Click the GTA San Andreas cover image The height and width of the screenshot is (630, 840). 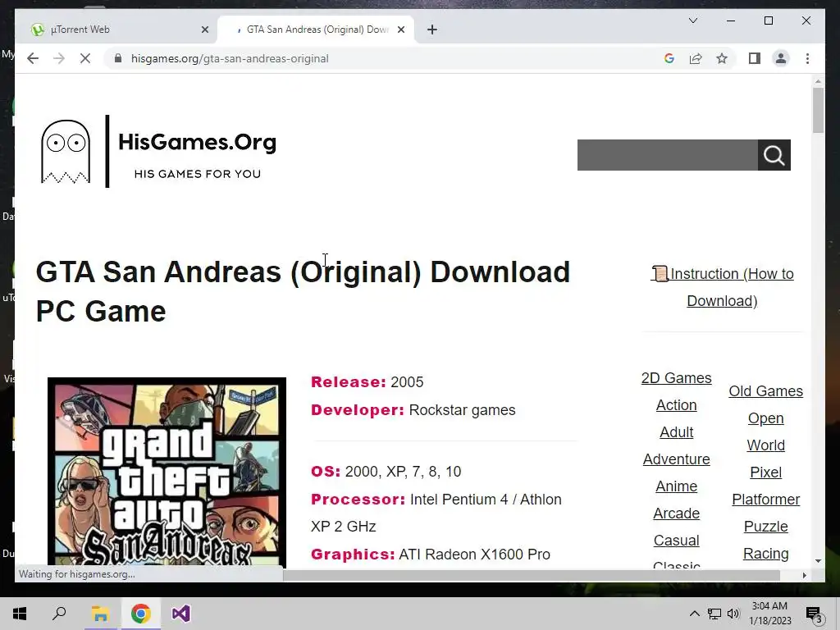point(167,472)
